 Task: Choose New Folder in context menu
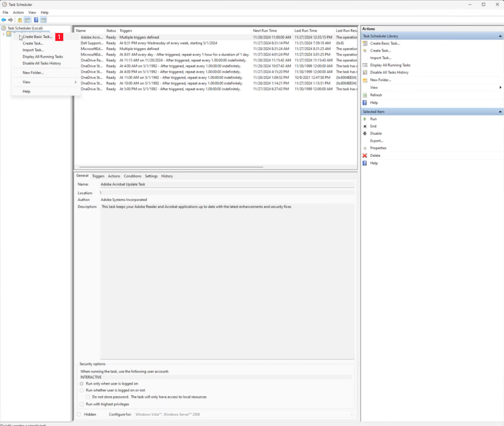pos(33,73)
